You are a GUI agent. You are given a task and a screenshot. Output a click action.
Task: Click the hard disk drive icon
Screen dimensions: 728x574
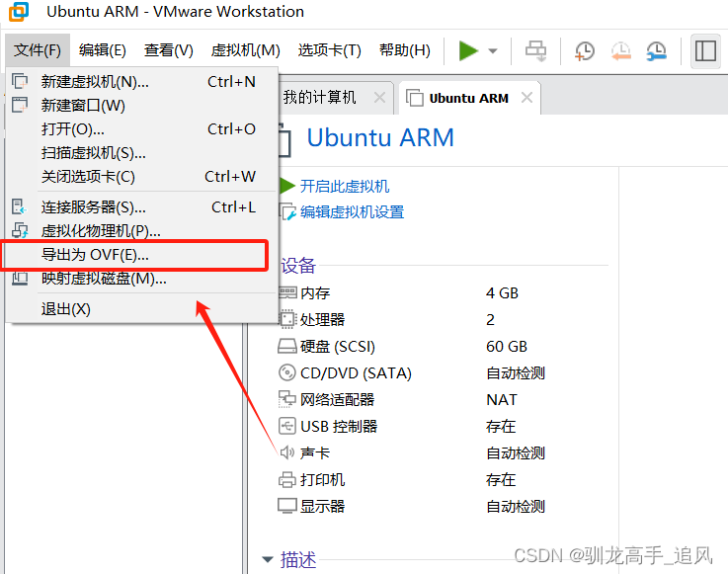[287, 346]
